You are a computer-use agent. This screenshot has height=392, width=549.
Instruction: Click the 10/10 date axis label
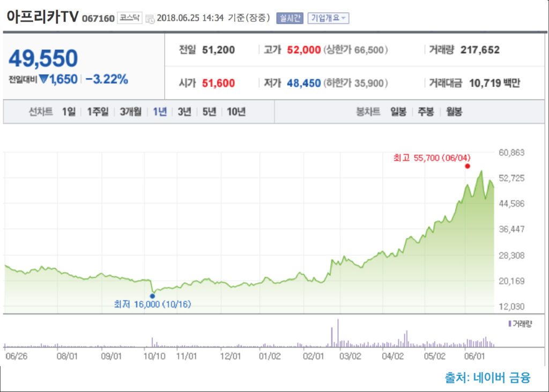pos(154,356)
